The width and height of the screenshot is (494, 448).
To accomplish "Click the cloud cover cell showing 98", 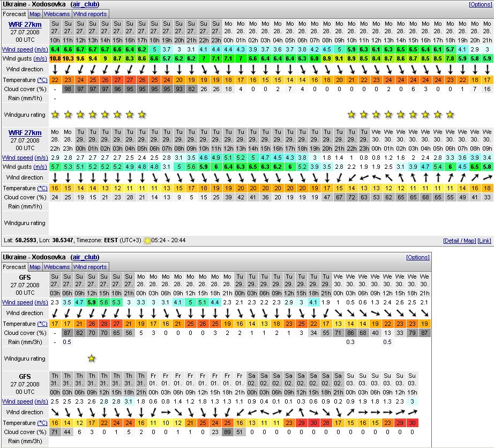I will (67, 89).
